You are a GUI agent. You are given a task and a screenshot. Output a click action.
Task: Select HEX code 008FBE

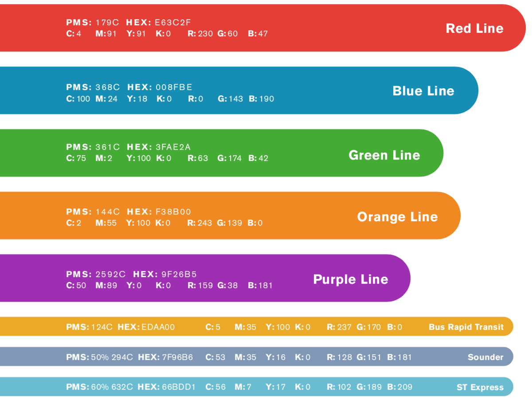tap(174, 87)
